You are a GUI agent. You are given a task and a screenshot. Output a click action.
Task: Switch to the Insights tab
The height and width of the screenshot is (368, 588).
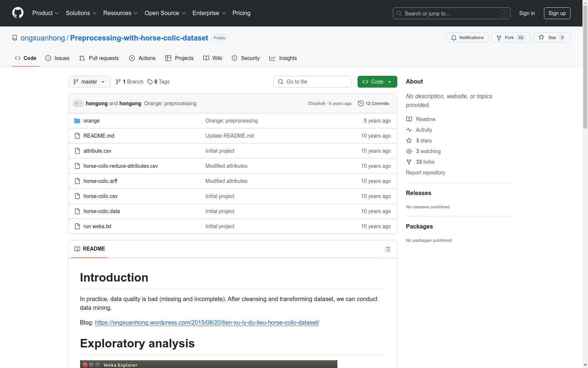coord(283,58)
